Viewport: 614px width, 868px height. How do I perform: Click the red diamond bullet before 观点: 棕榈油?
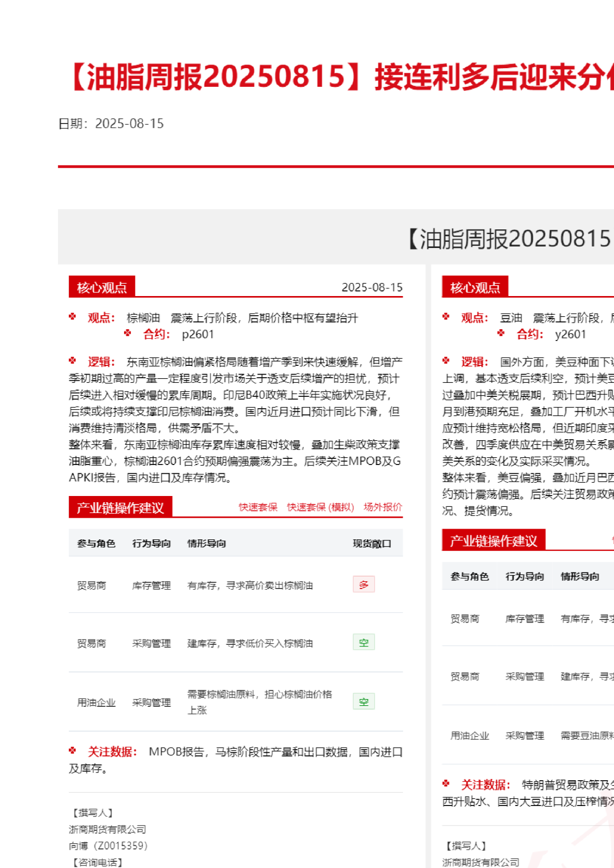(x=72, y=317)
